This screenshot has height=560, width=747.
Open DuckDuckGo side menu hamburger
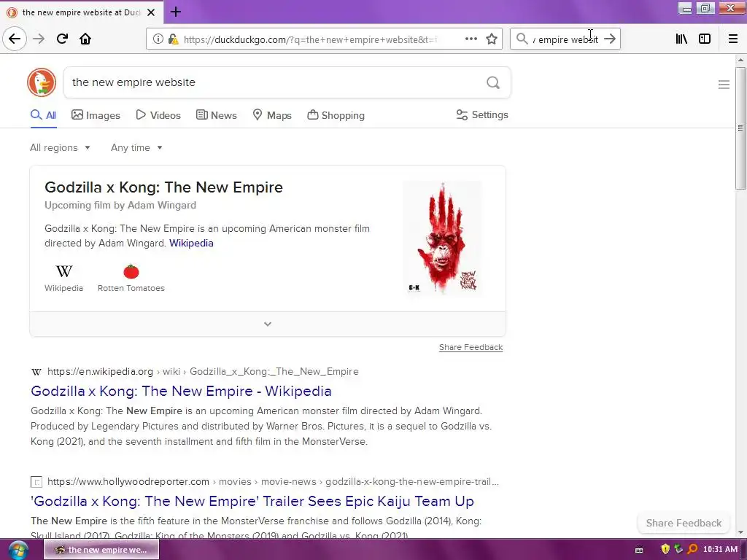(x=724, y=85)
